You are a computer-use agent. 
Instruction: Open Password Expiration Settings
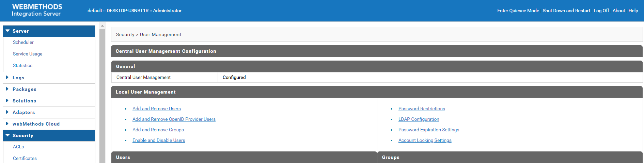click(429, 130)
